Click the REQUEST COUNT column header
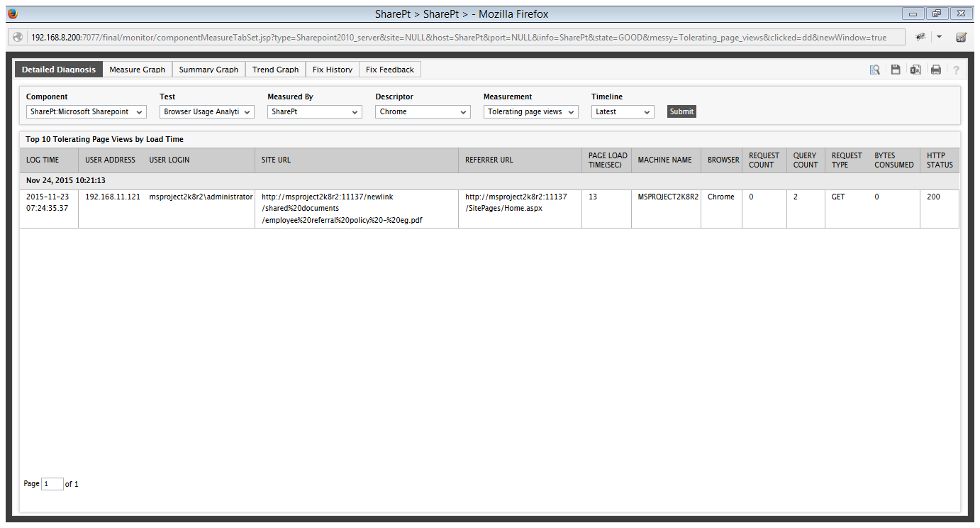The width and height of the screenshot is (980, 528). click(764, 160)
